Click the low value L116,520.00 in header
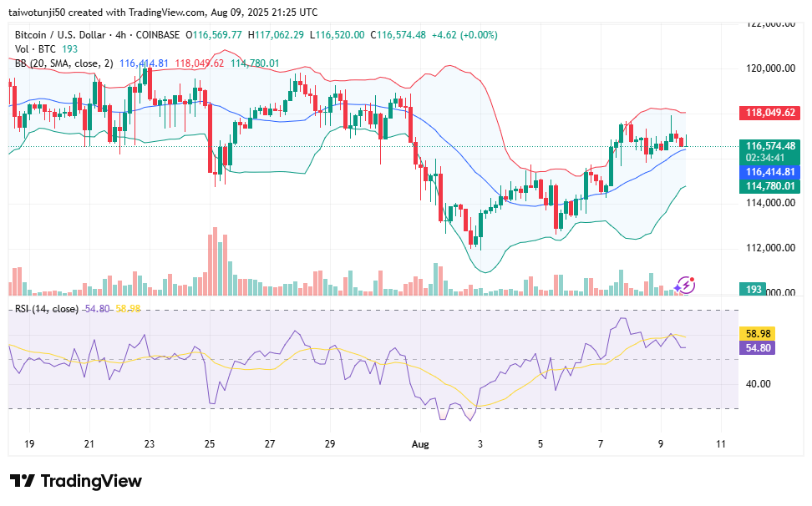This screenshot has height=506, width=812. [337, 35]
